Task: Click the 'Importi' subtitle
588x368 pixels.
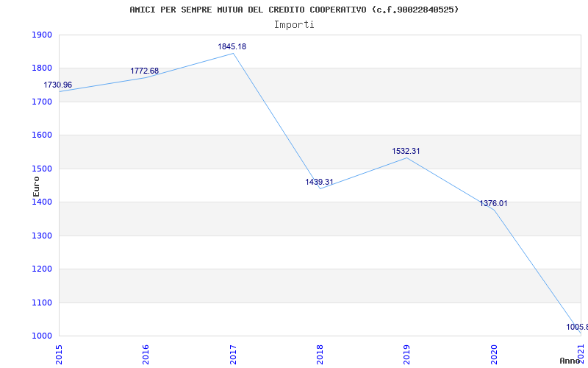Action: [x=294, y=25]
